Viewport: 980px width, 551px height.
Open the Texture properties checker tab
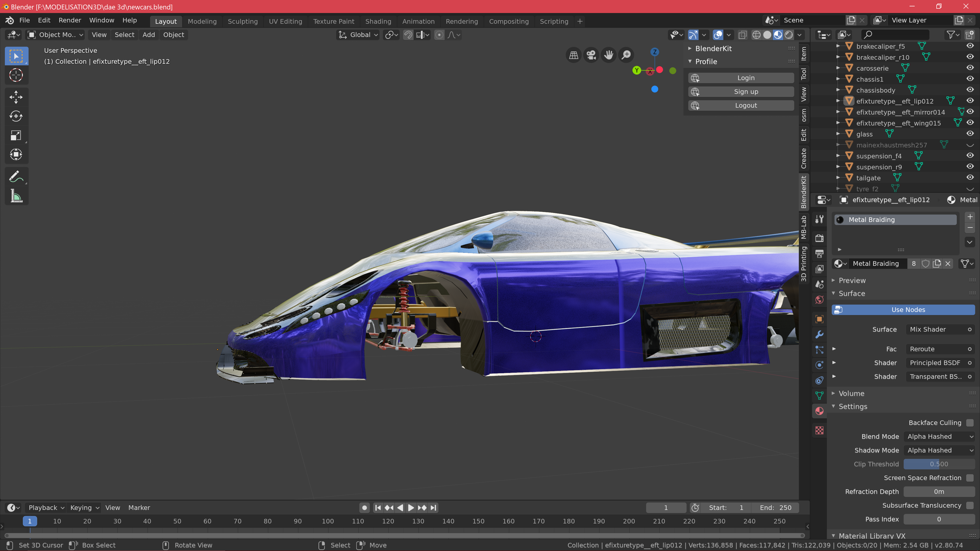819,430
